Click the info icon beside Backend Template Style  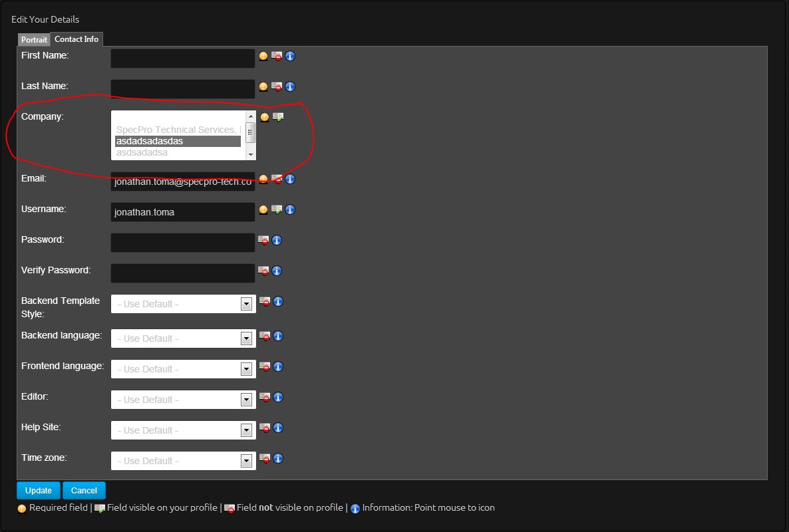tap(278, 302)
